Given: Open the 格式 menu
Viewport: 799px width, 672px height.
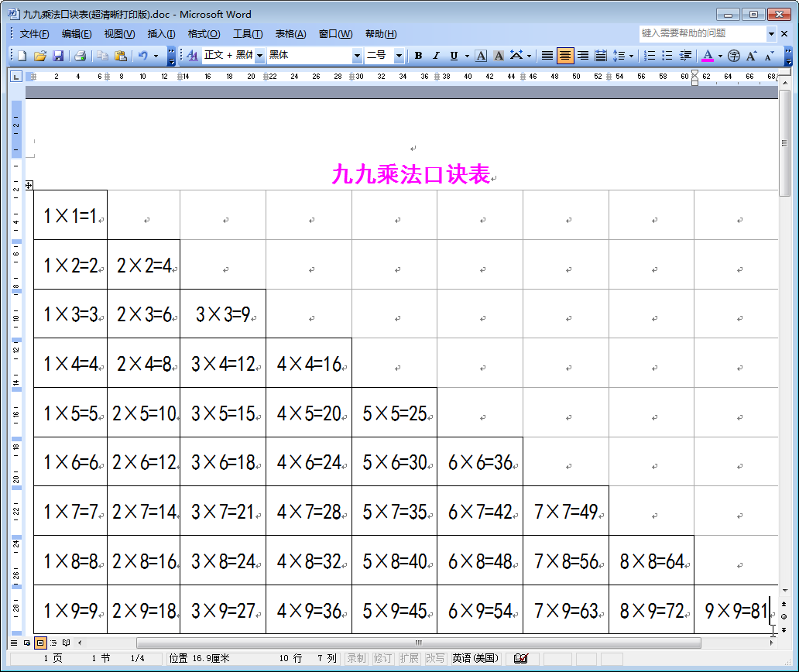Looking at the screenshot, I should click(x=203, y=33).
